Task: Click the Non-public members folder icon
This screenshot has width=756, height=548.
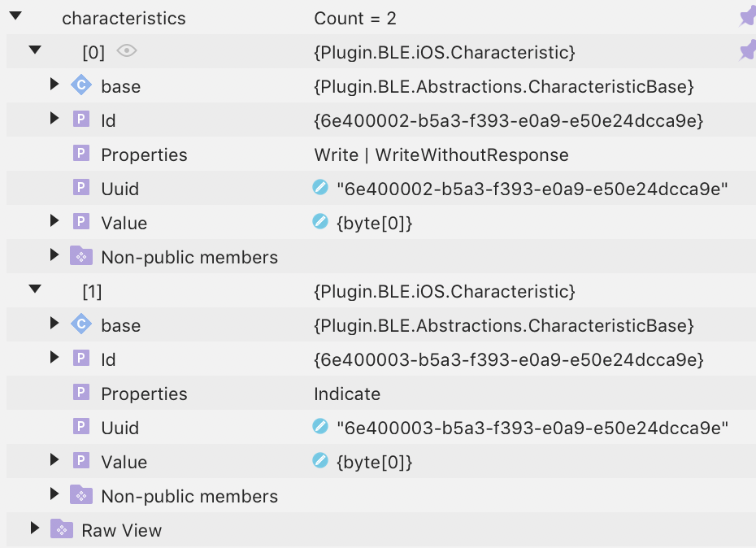Action: pyautogui.click(x=80, y=256)
